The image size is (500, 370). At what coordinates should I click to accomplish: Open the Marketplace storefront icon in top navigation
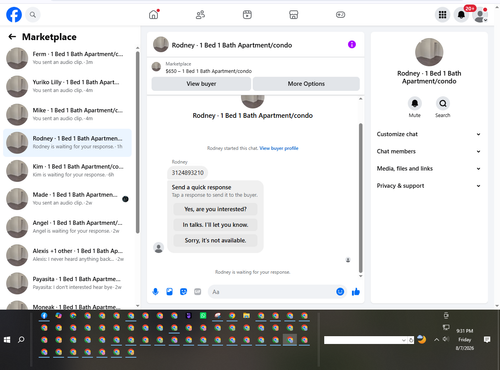(x=294, y=15)
